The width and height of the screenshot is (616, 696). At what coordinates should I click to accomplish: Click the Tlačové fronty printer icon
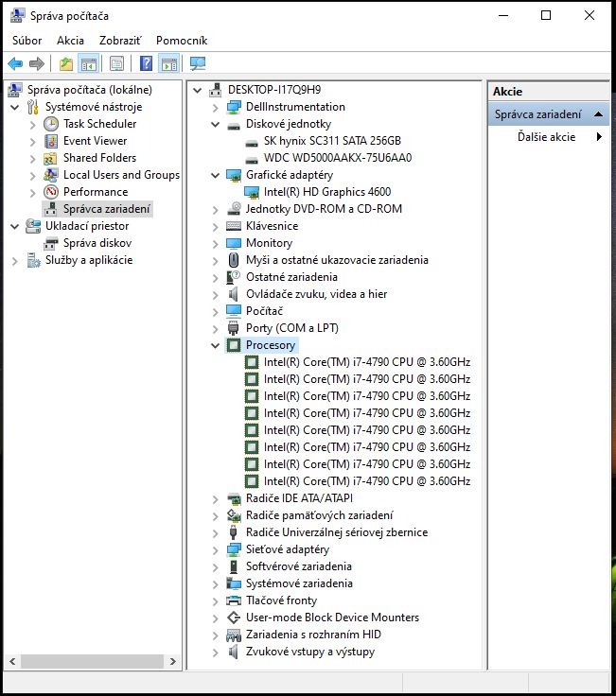(x=234, y=601)
